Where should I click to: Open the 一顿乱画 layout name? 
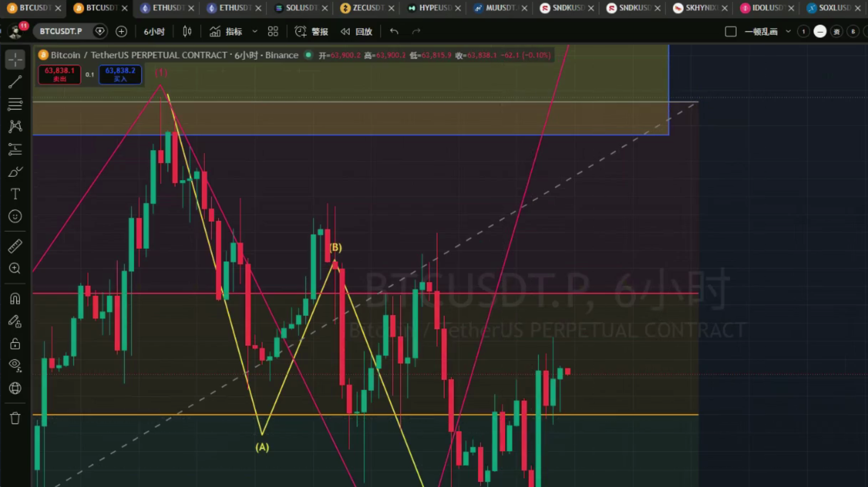click(761, 31)
